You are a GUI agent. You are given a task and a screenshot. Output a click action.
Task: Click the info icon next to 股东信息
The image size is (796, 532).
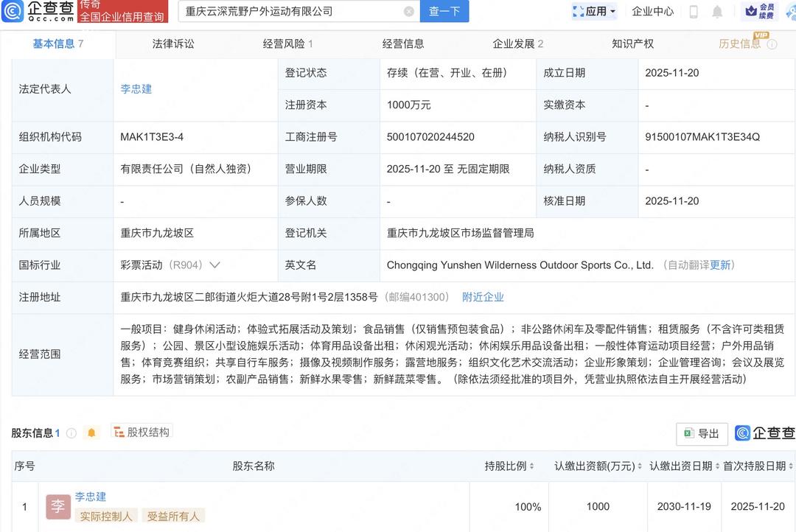point(71,433)
